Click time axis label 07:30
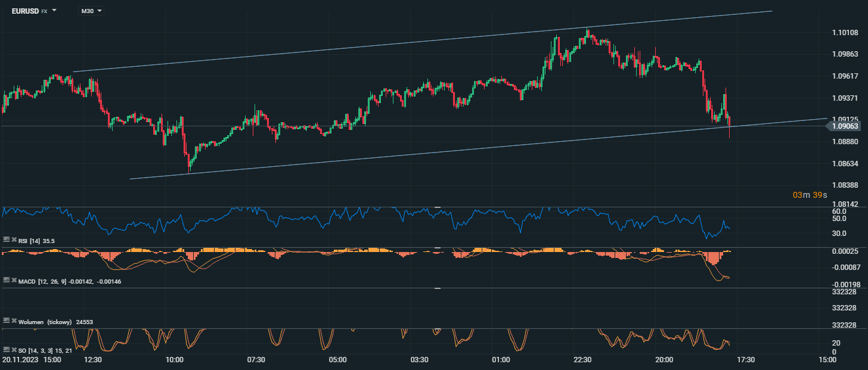The width and height of the screenshot is (868, 370). (x=256, y=360)
